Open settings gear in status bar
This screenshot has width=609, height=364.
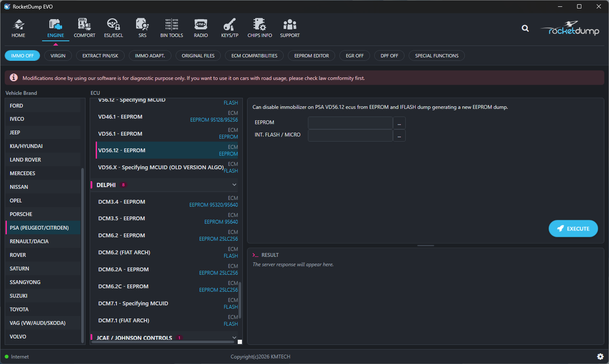pos(600,357)
